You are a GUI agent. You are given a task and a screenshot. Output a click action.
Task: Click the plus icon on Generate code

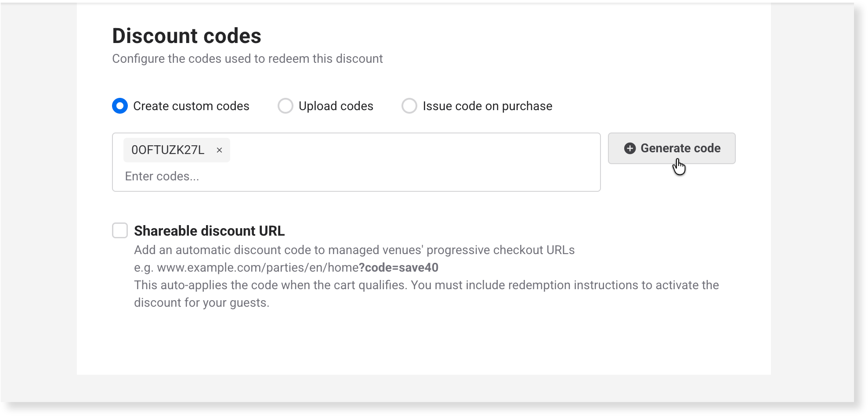pyautogui.click(x=630, y=148)
